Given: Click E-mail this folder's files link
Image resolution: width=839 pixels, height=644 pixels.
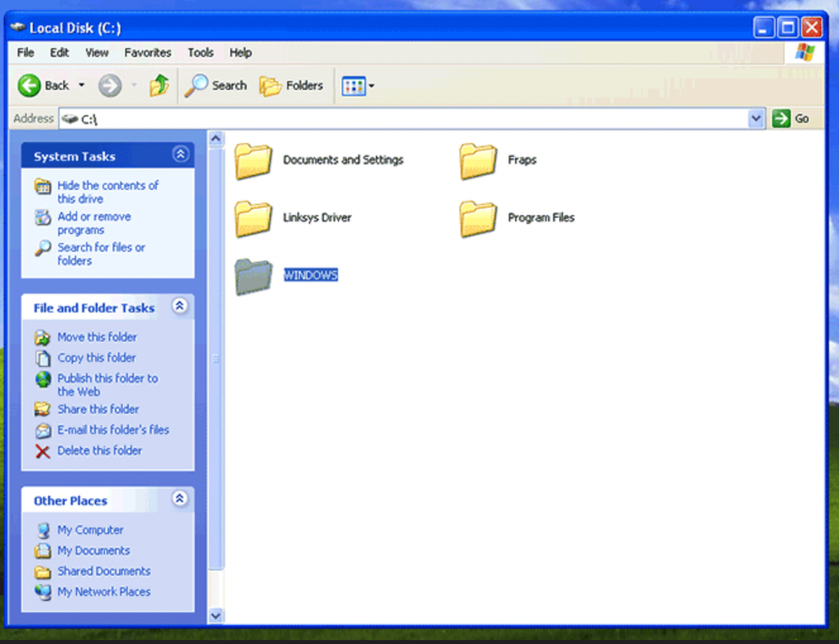Looking at the screenshot, I should pyautogui.click(x=113, y=429).
